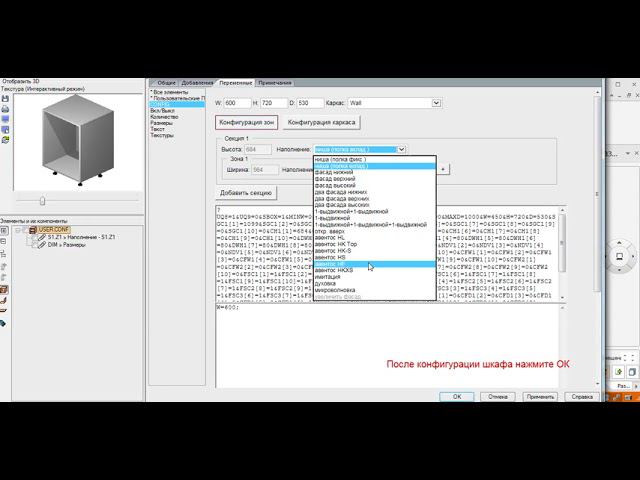The height and width of the screenshot is (480, 640).
Task: Switch to the Добавления tab
Action: (197, 83)
